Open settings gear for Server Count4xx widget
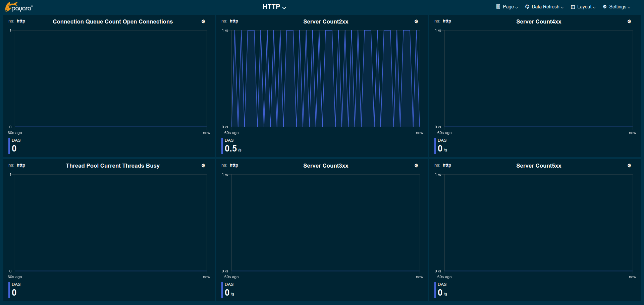644x305 pixels. [629, 21]
